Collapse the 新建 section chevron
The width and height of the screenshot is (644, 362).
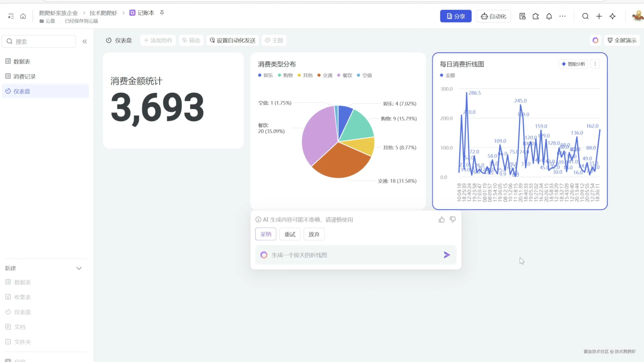click(x=79, y=268)
